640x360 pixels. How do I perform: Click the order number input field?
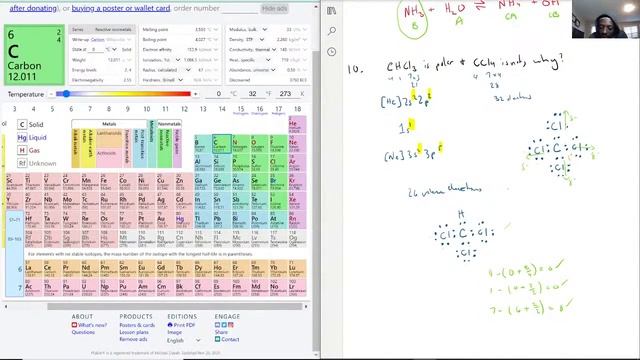[x=240, y=9]
